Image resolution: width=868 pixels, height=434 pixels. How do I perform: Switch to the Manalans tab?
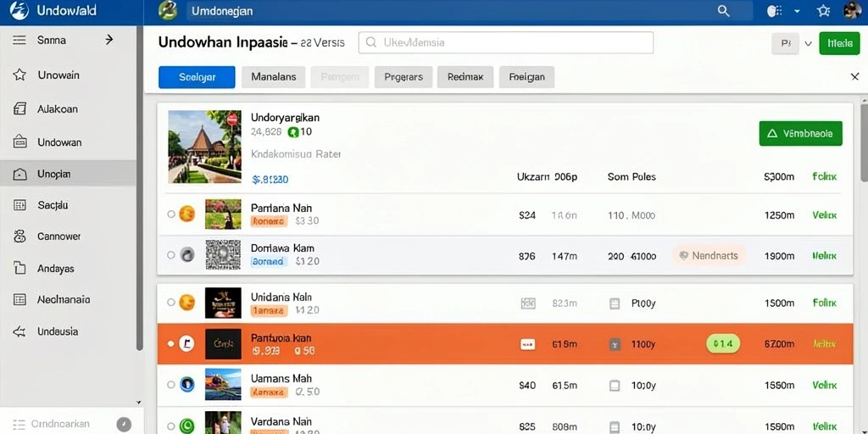coord(274,77)
